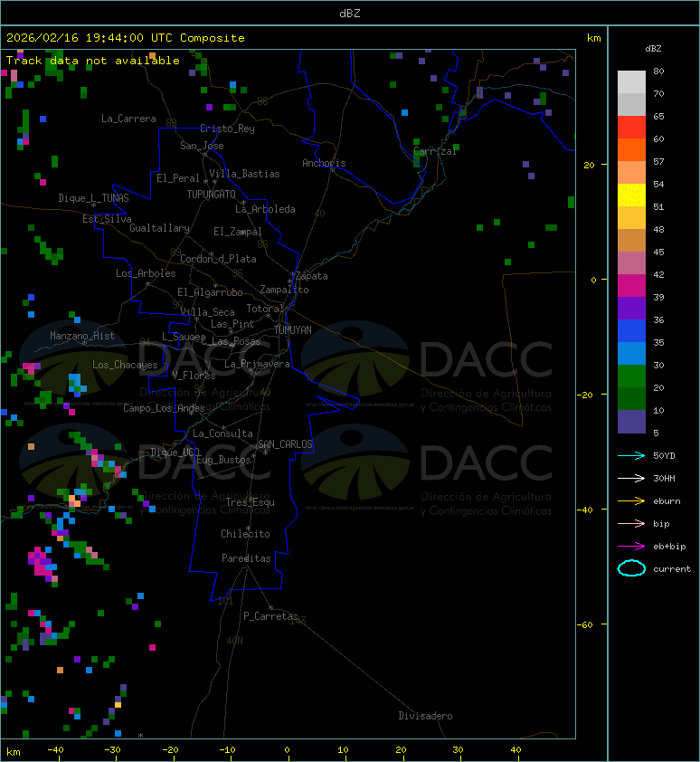
Task: Click the Chilecito location label
Action: click(245, 534)
